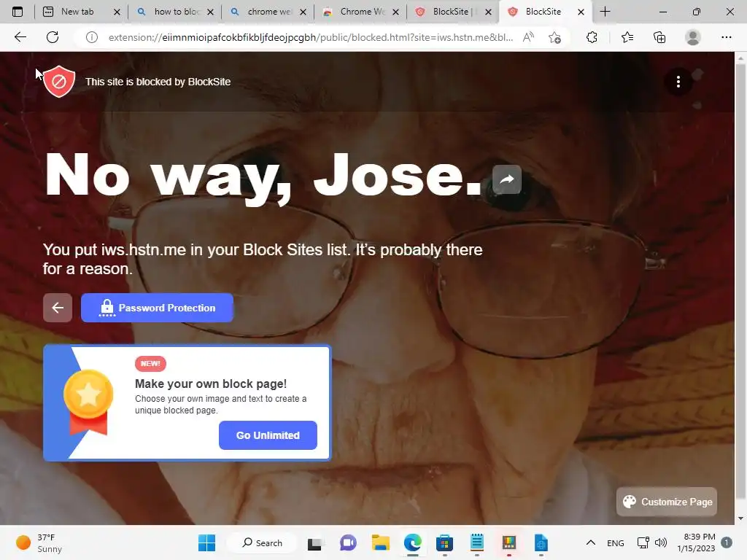Go back using the page's arrow button
747x560 pixels.
tap(58, 308)
